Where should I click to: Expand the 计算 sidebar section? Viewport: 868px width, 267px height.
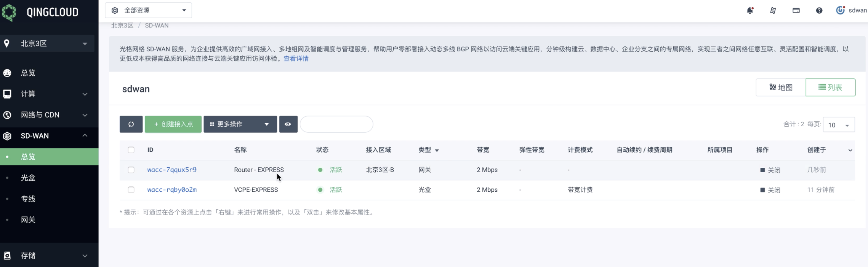tap(49, 94)
